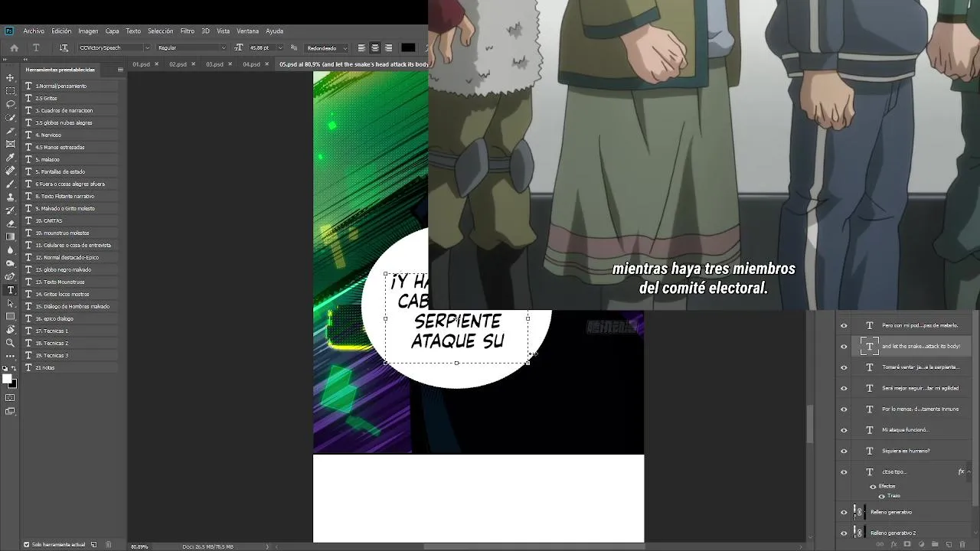The width and height of the screenshot is (980, 551).
Task: Add a layer mask
Action: pos(907,545)
